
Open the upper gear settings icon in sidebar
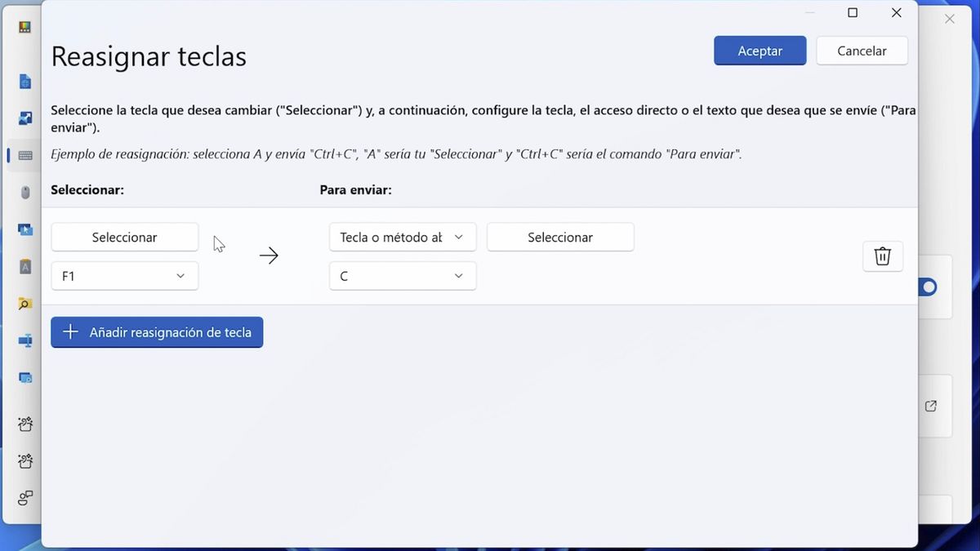tap(24, 424)
